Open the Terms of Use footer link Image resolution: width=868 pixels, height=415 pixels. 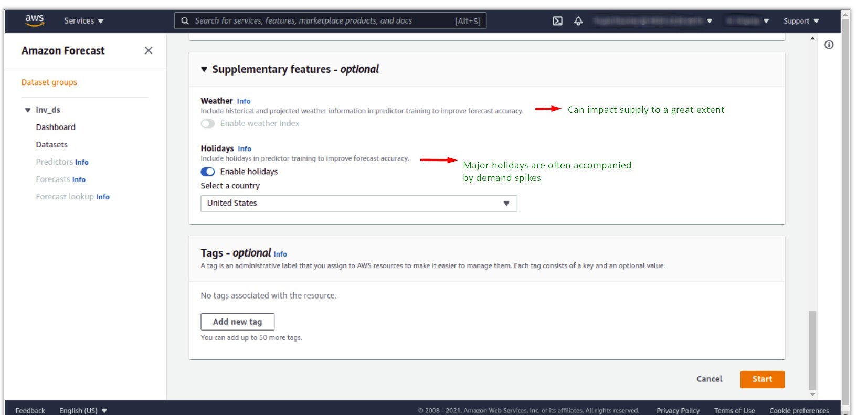click(734, 411)
